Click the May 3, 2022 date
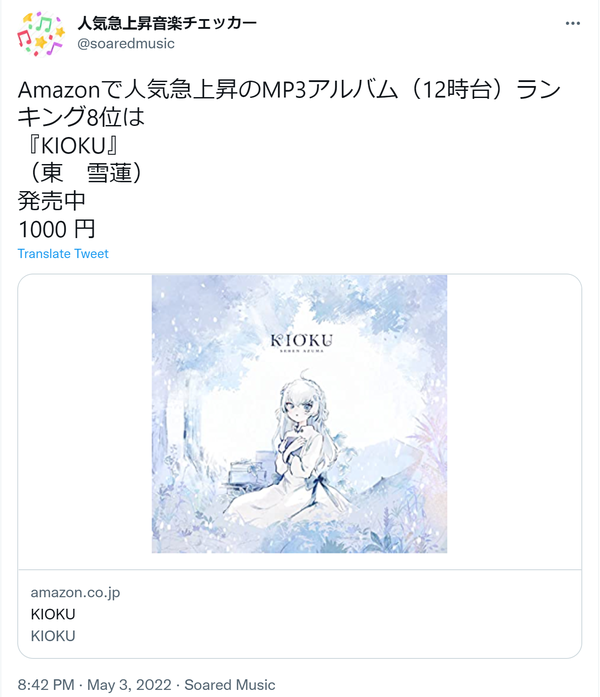The width and height of the screenshot is (600, 697). 129,685
